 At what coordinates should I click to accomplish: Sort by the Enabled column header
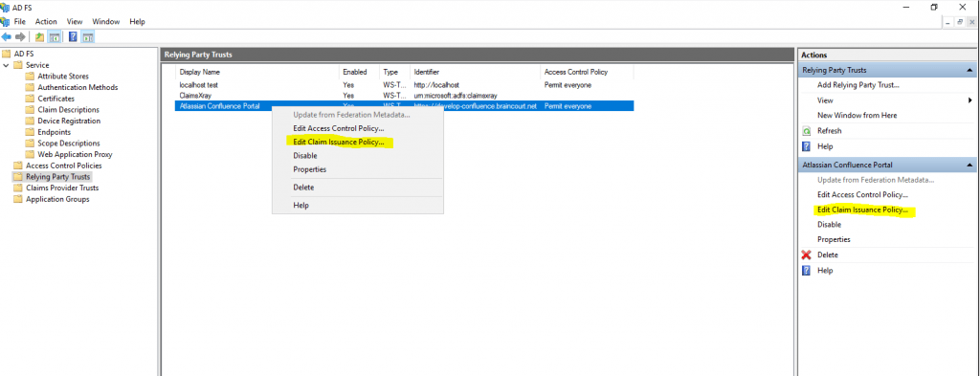[360, 72]
